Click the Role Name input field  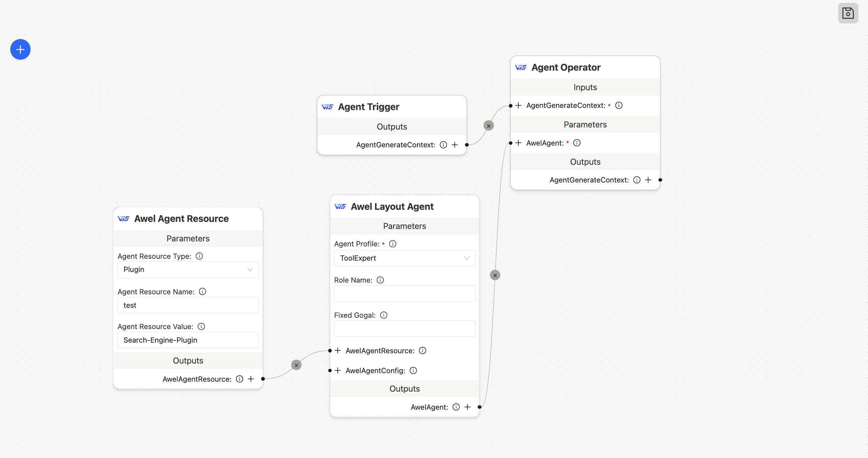(x=404, y=294)
